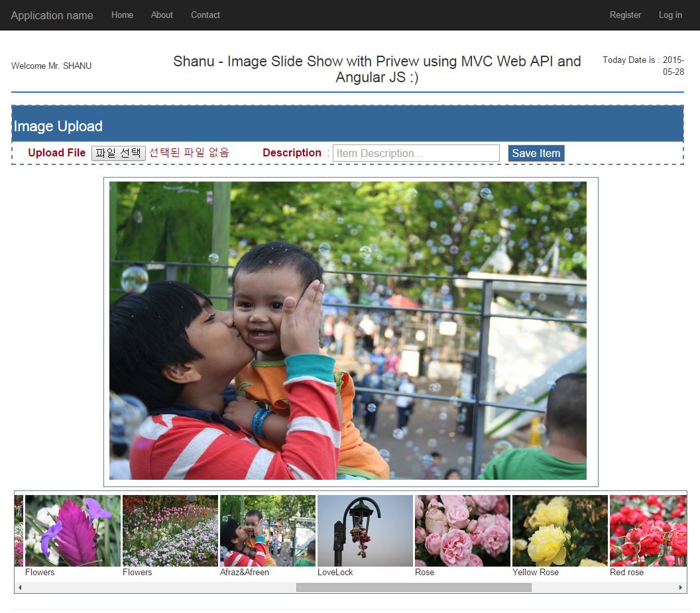Click the left scroll arrow of thumbnail strip
Screen dimensions: 700x613
click(x=20, y=588)
